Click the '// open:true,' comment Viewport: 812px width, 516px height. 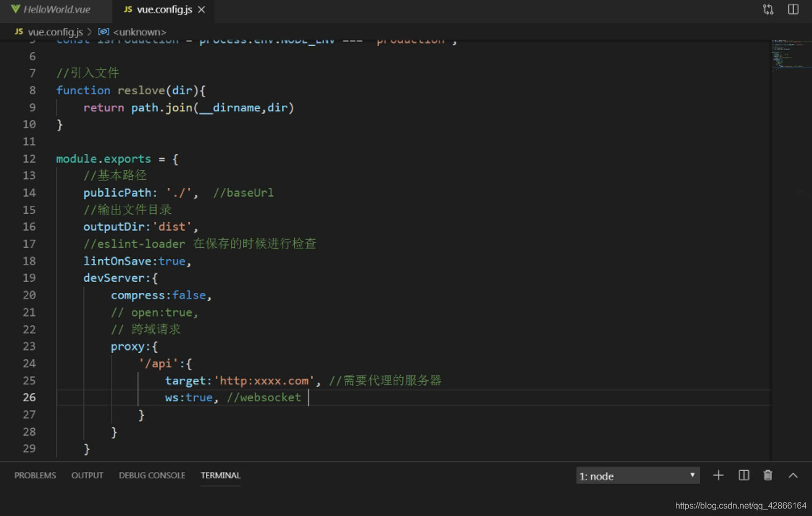pos(154,312)
